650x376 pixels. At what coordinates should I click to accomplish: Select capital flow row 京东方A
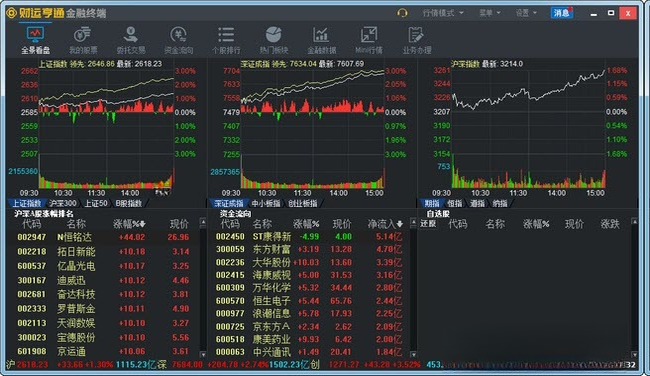pyautogui.click(x=310, y=327)
